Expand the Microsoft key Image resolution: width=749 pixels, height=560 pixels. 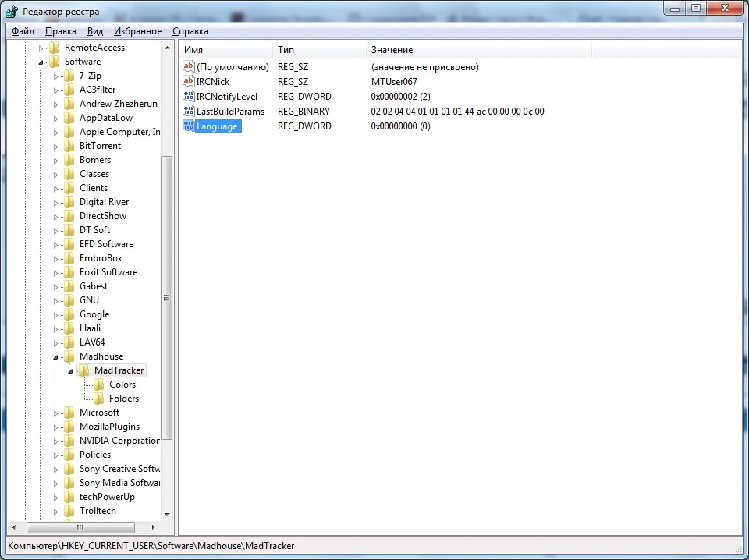pos(56,413)
